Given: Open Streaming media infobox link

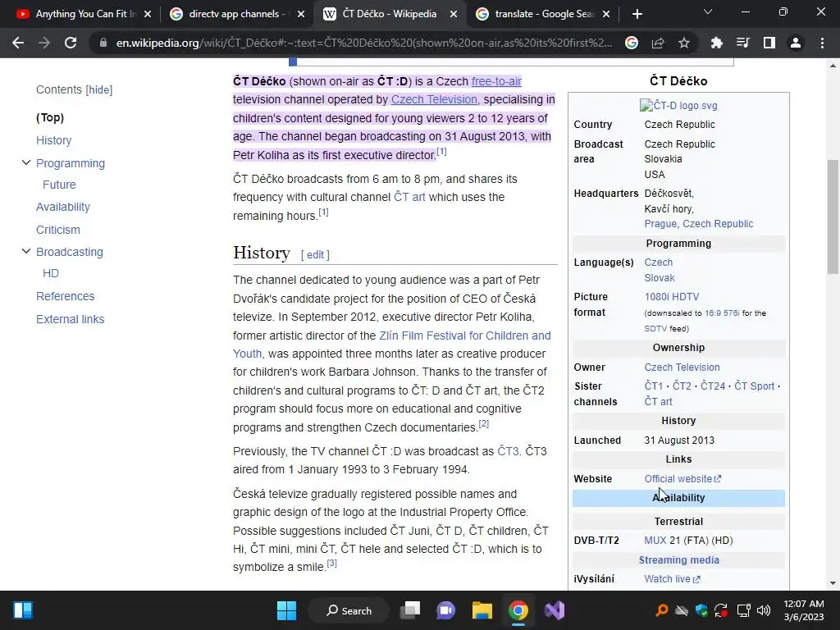Looking at the screenshot, I should (678, 559).
